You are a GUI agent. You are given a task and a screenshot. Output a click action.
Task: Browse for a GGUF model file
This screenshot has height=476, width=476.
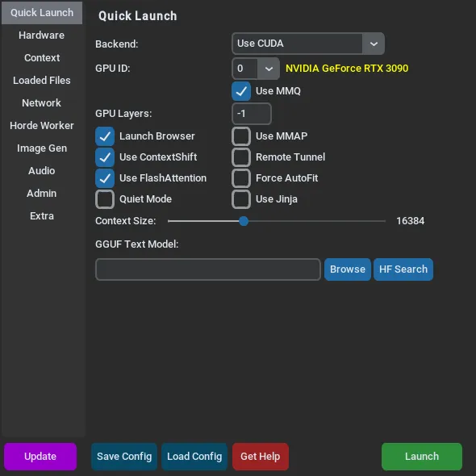pyautogui.click(x=348, y=269)
